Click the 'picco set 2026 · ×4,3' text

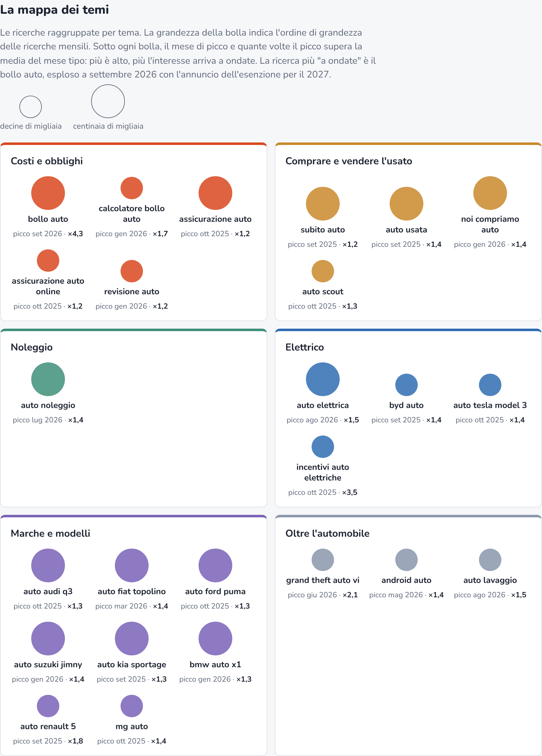(48, 234)
